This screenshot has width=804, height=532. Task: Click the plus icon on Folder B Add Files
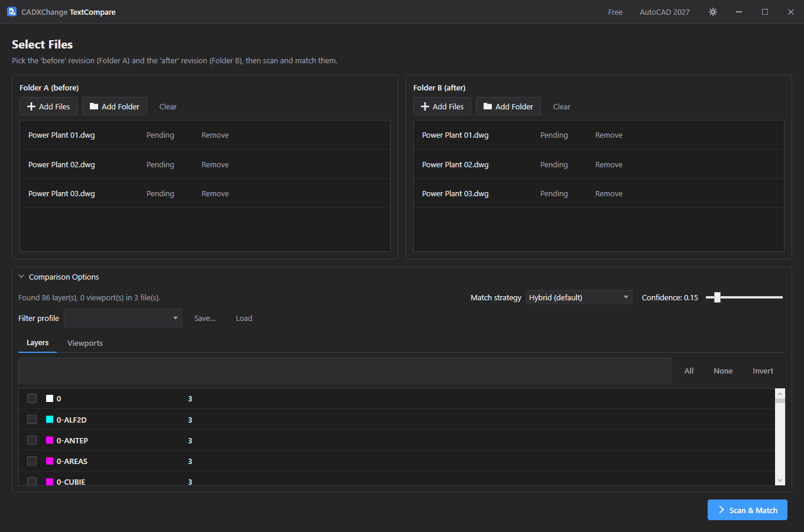(x=425, y=106)
